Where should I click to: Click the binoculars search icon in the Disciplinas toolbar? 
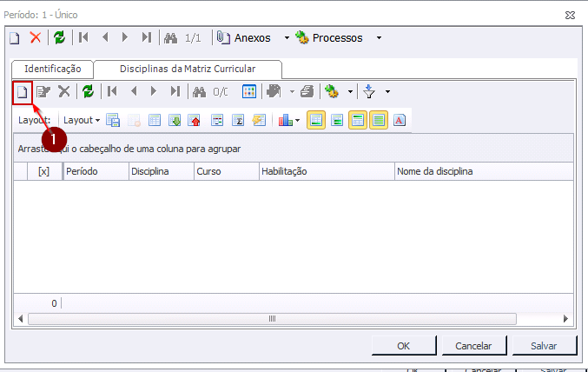click(199, 91)
